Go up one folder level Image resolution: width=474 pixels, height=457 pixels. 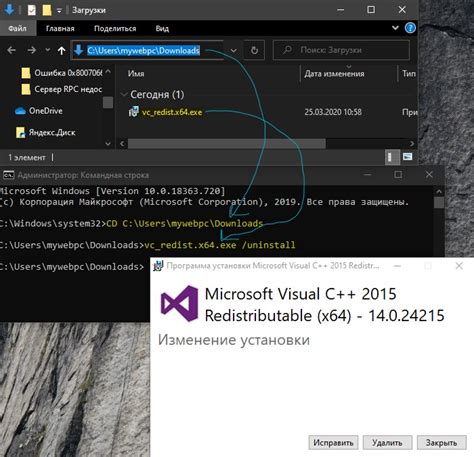pyautogui.click(x=61, y=50)
